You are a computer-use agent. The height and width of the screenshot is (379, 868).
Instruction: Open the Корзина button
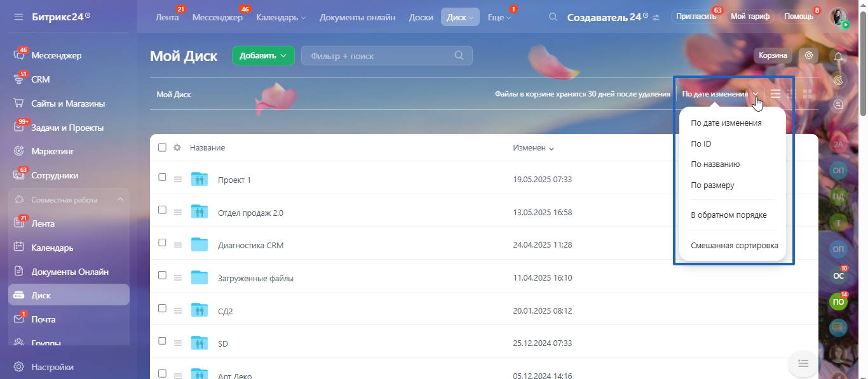(x=773, y=55)
